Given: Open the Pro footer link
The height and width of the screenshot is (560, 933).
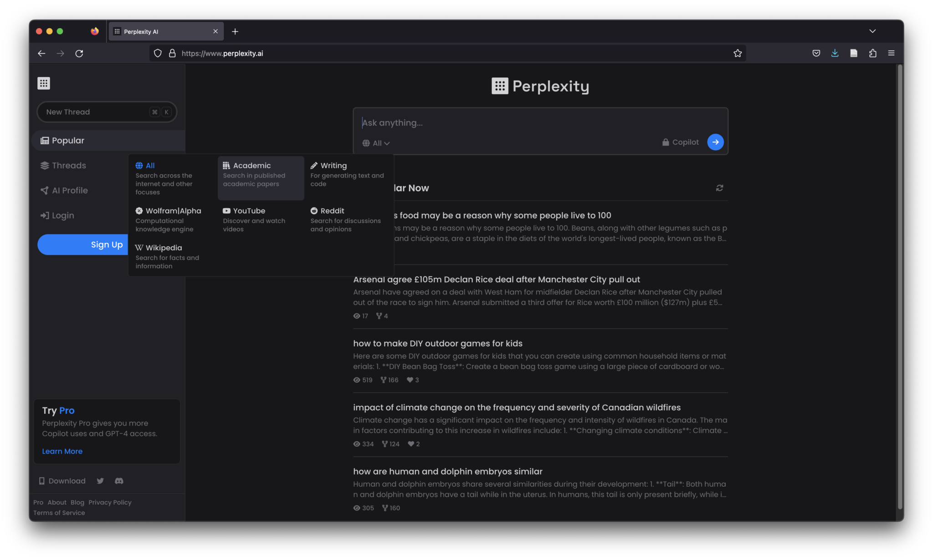Looking at the screenshot, I should [x=38, y=502].
